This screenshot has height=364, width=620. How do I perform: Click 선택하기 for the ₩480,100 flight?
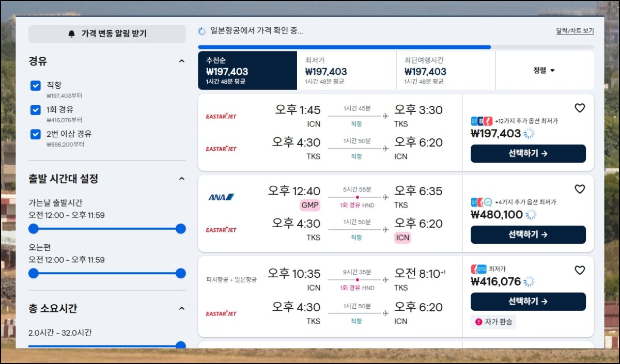click(528, 234)
